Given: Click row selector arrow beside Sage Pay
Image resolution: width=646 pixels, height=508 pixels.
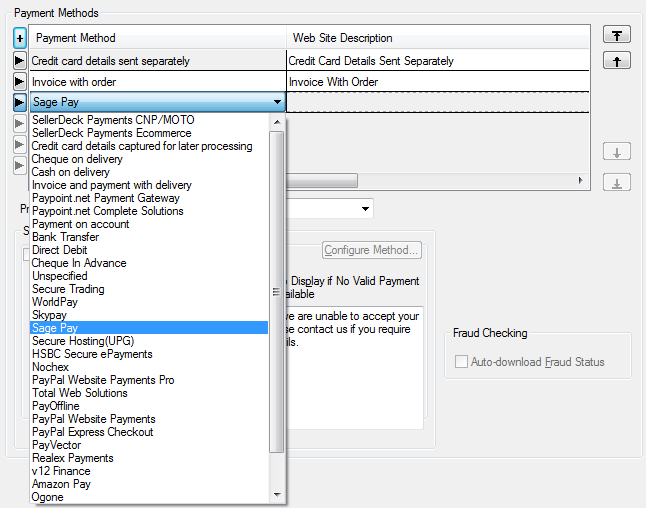Looking at the screenshot, I should pyautogui.click(x=20, y=102).
